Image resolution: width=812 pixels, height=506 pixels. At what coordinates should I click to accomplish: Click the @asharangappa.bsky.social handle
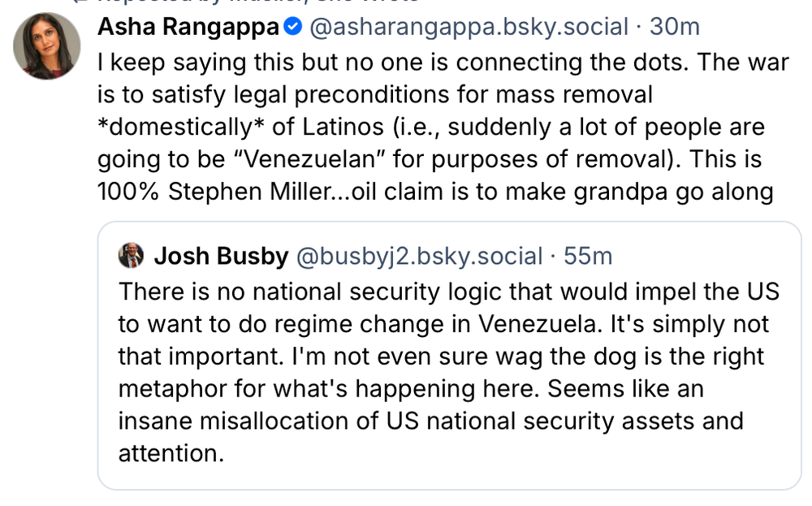[x=469, y=27]
